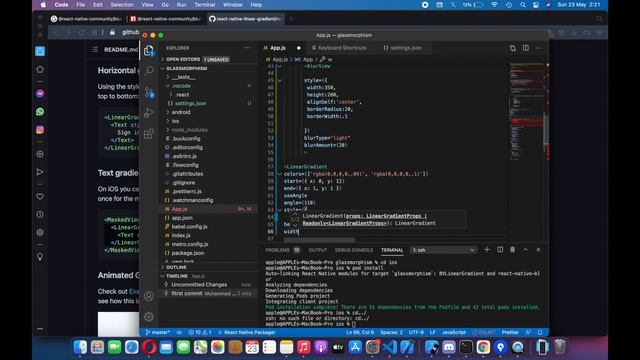The width and height of the screenshot is (640, 360).
Task: Toggle ESLint status in status bar
Action: (x=484, y=332)
